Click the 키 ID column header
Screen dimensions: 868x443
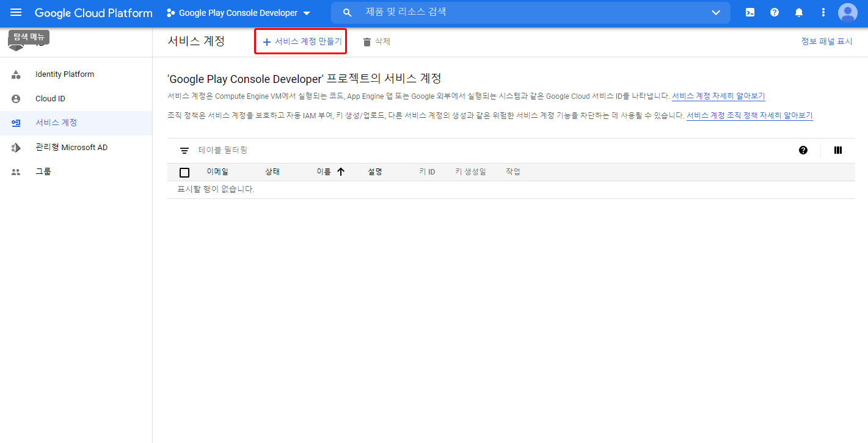[x=427, y=172]
